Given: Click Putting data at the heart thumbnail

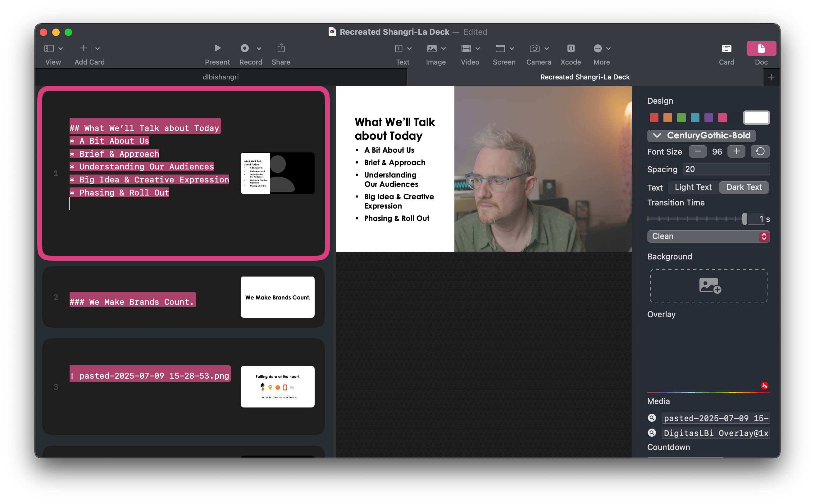Looking at the screenshot, I should pos(278,387).
